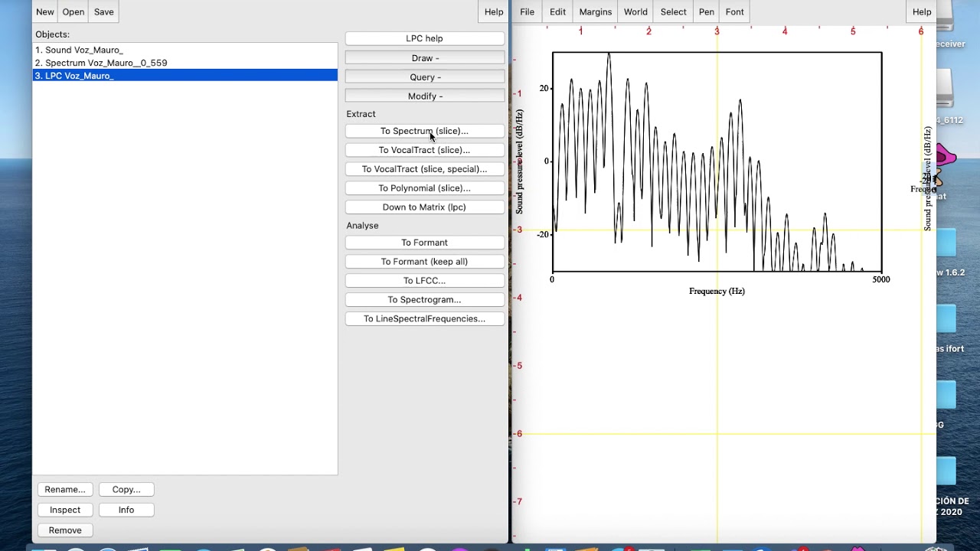Click the To Spectrogram... button
The height and width of the screenshot is (551, 980).
425,300
